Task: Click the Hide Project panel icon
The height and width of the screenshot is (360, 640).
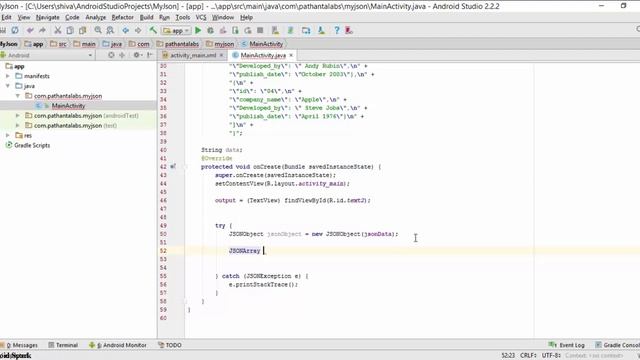Action: (150, 55)
